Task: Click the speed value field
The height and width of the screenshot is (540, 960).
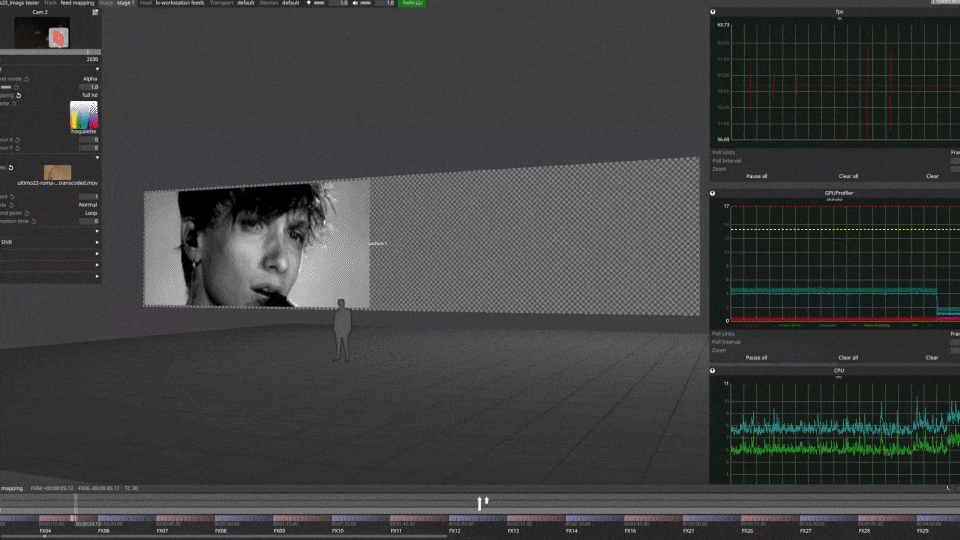Action: (x=89, y=197)
